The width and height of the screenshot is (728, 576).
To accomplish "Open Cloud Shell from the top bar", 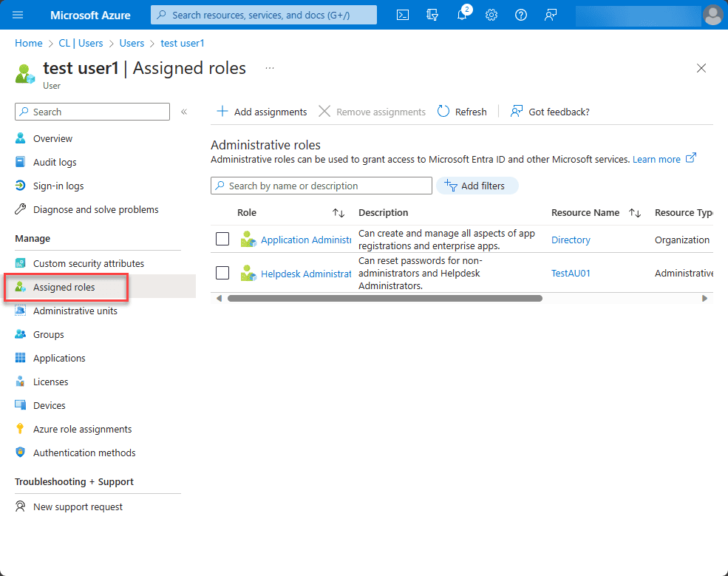I will pos(403,15).
